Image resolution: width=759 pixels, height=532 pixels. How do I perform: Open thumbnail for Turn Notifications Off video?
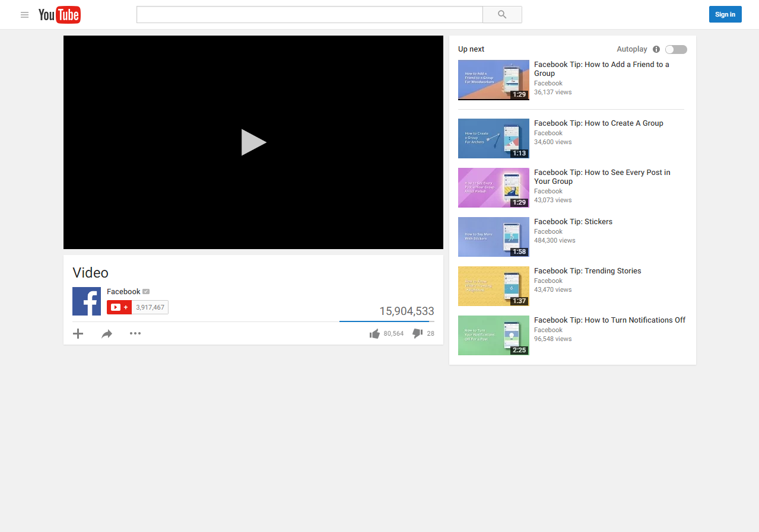click(x=494, y=336)
